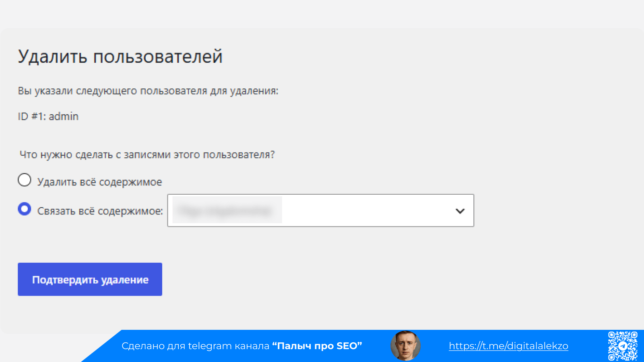
Task: Open the user reassignment select box
Action: point(320,210)
